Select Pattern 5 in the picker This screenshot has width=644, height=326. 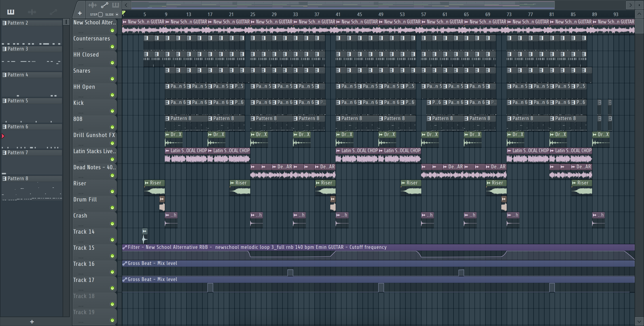click(32, 101)
